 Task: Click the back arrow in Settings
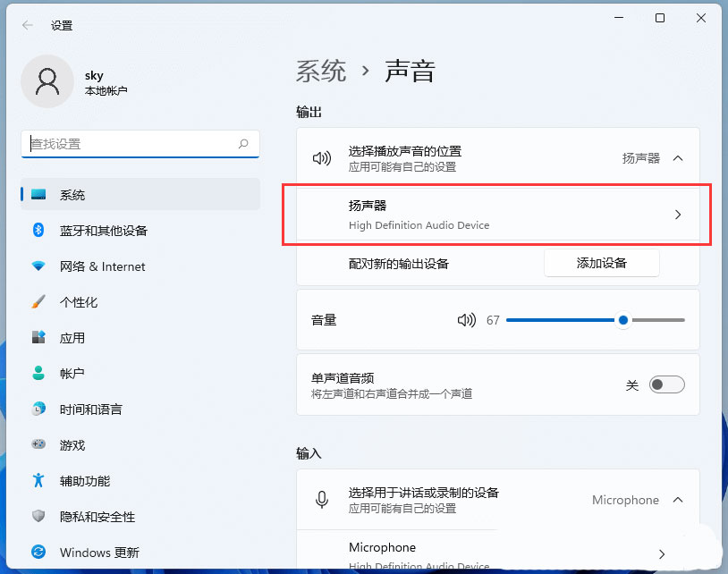27,25
